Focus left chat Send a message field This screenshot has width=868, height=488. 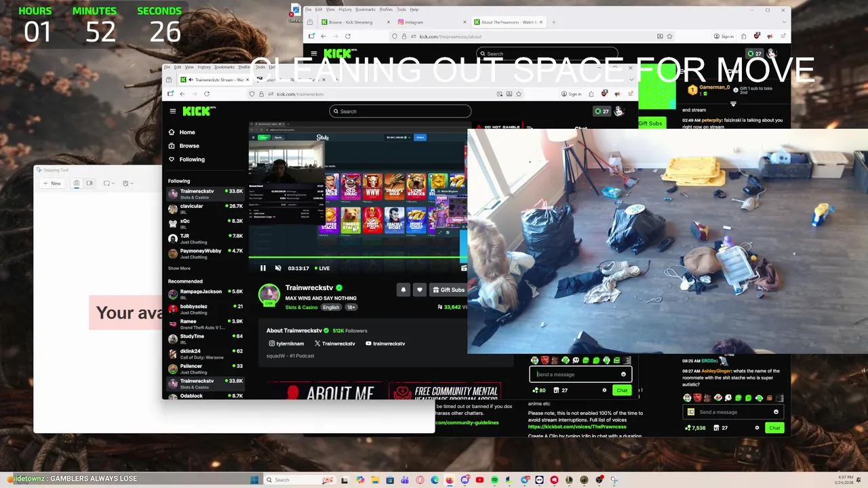pos(580,374)
